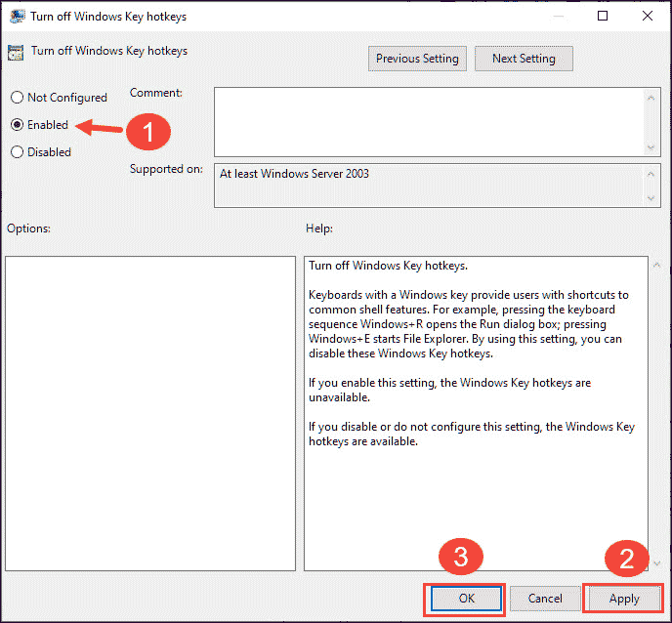The height and width of the screenshot is (623, 672).
Task: Click the policy setting icon beside heading
Action: (x=16, y=53)
